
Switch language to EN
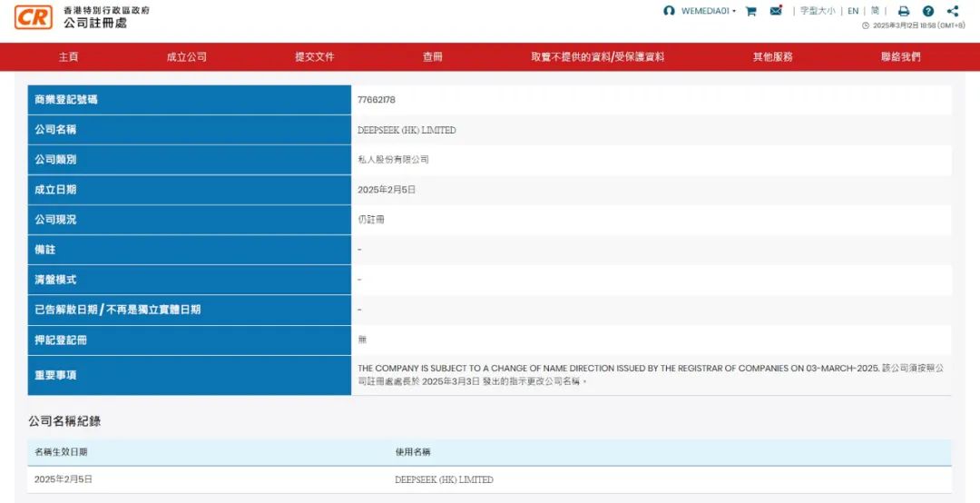pyautogui.click(x=853, y=11)
